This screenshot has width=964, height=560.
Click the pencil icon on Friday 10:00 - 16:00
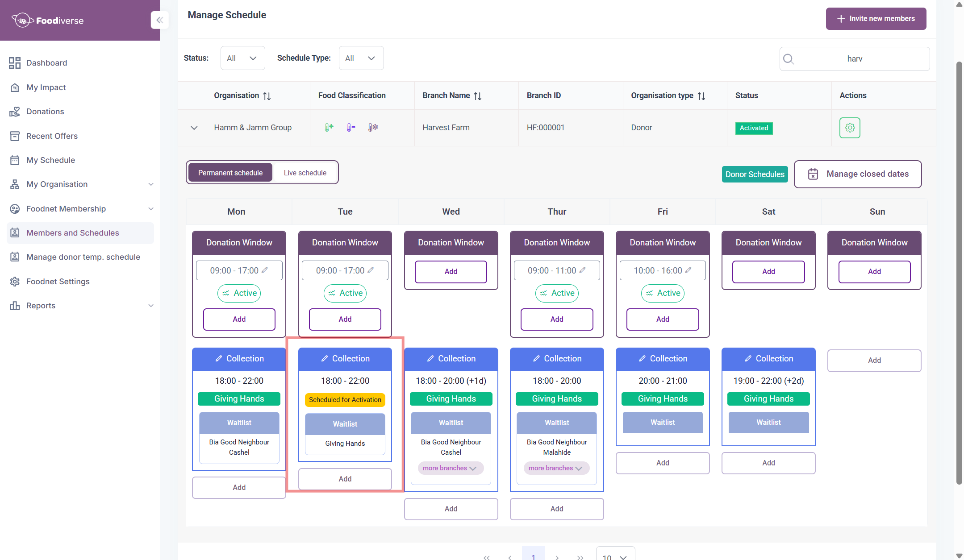[x=688, y=270]
